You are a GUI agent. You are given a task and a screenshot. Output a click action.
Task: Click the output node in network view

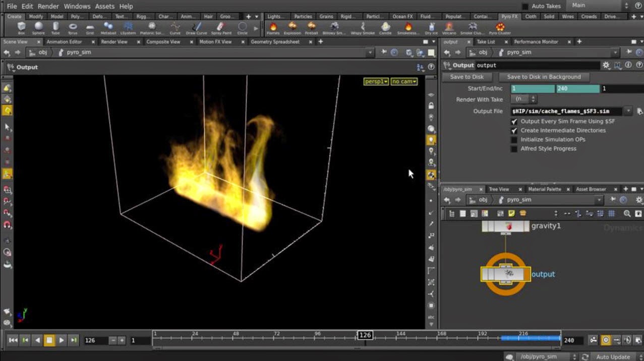click(x=506, y=274)
